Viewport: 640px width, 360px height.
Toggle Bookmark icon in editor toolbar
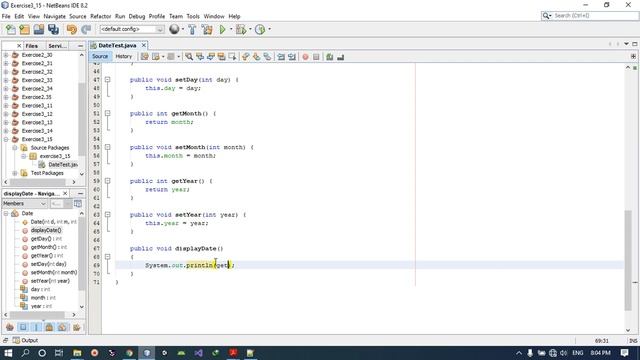(267, 57)
